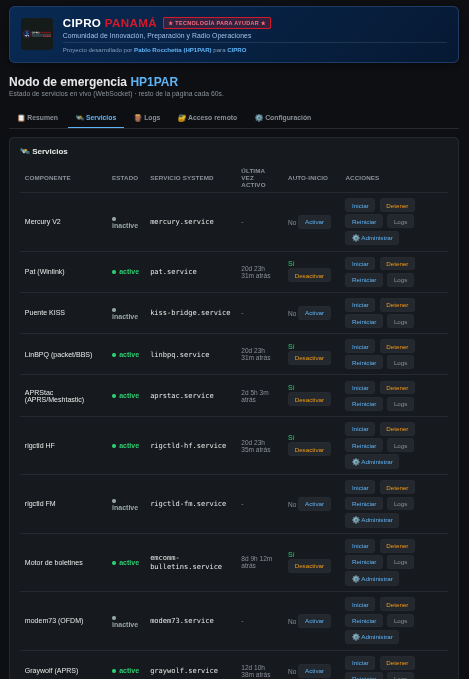Stop Mercury V2 with Detener
This screenshot has width=469, height=679.
click(397, 206)
